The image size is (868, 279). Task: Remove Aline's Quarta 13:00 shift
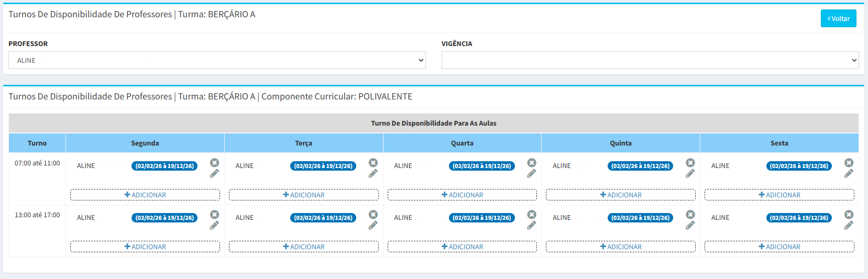[531, 215]
